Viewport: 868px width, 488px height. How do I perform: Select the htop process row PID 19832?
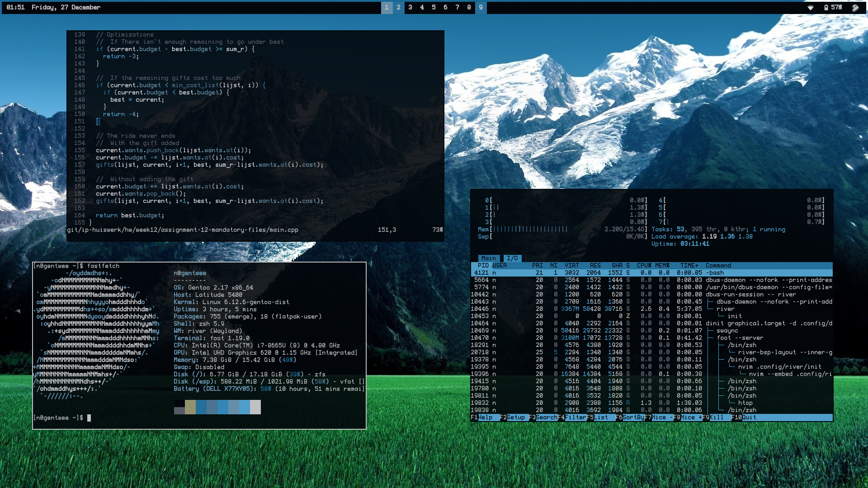click(651, 403)
